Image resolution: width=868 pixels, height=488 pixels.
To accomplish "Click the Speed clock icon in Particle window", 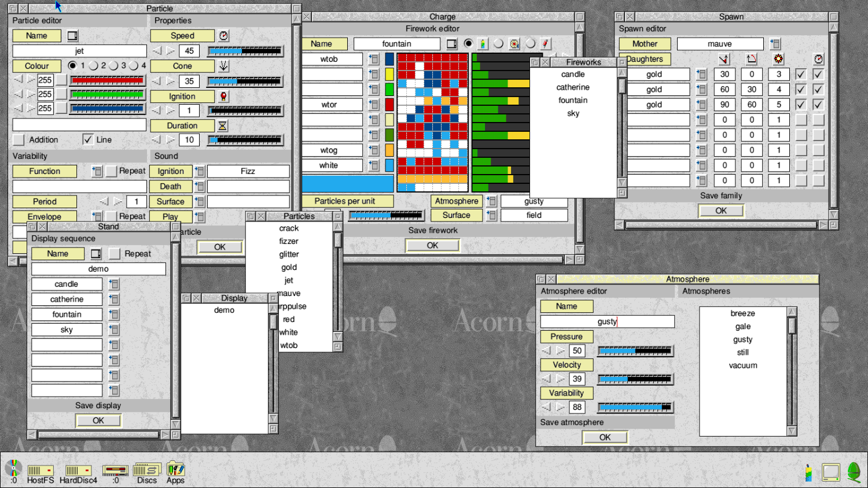I will (x=224, y=36).
